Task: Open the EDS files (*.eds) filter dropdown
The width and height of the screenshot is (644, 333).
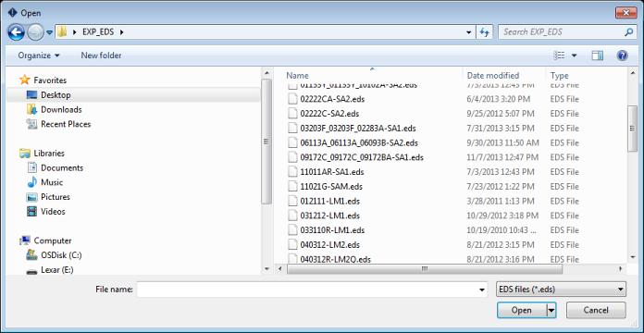Action: pyautogui.click(x=561, y=290)
